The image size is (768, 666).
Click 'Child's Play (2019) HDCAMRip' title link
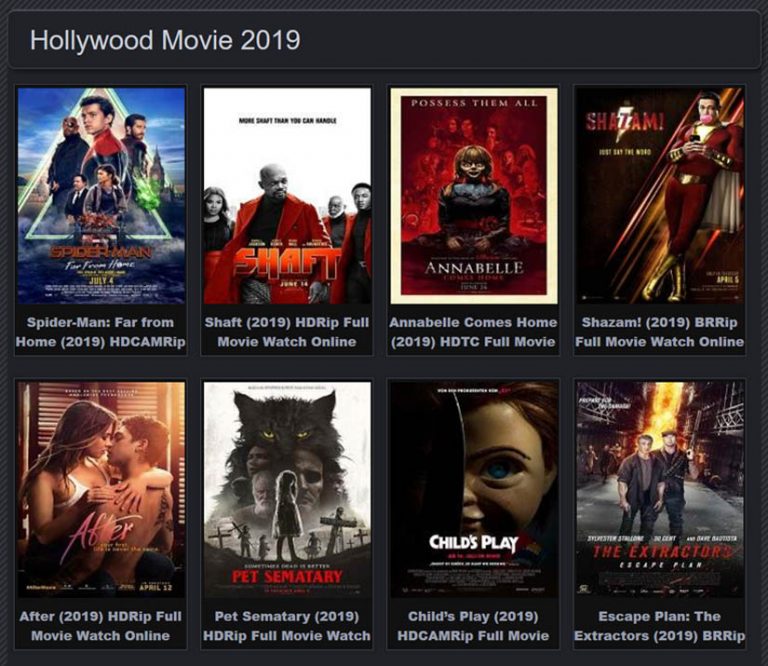pos(474,626)
